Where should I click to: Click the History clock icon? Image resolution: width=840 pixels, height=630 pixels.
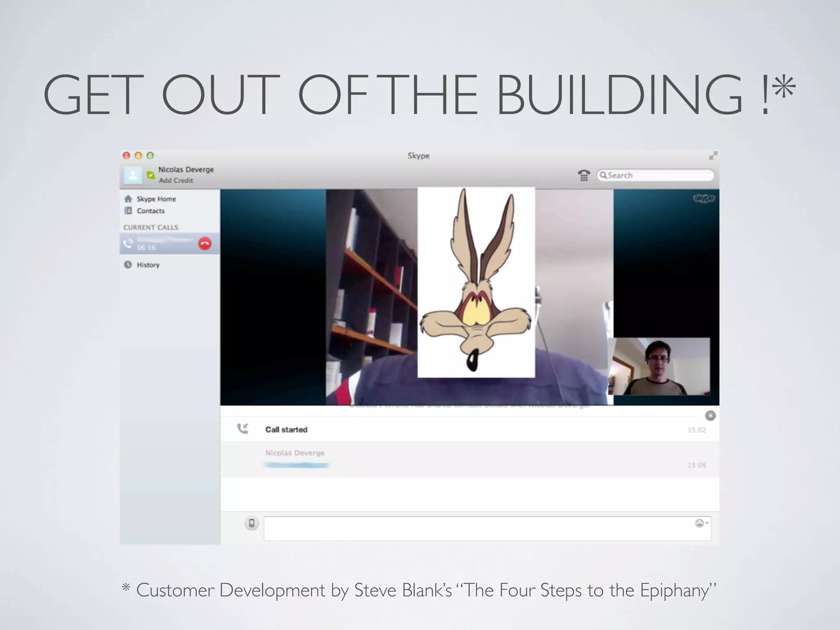point(128,265)
